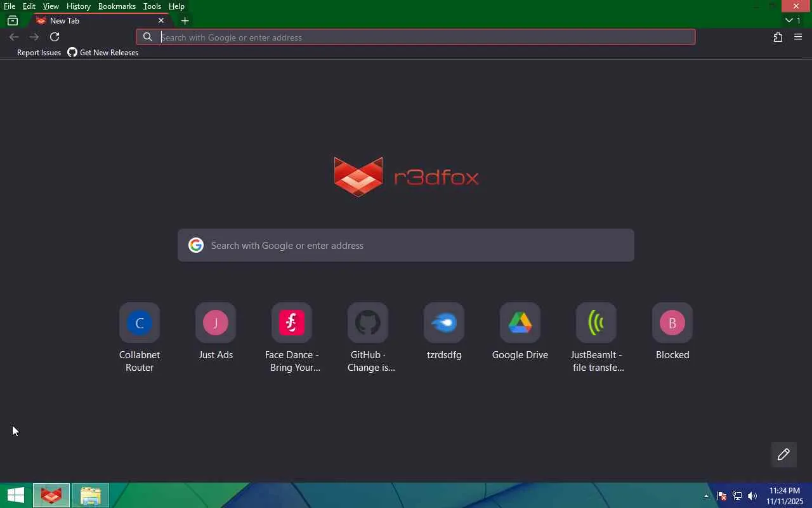The width and height of the screenshot is (812, 508).
Task: Open the Firefox View icon beside tabs
Action: 12,20
